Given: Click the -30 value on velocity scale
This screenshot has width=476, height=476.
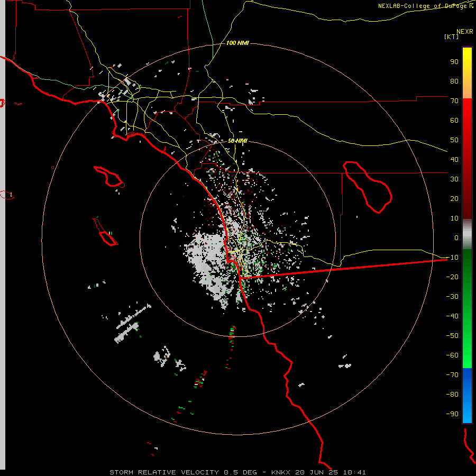Looking at the screenshot, I should click(x=452, y=297).
